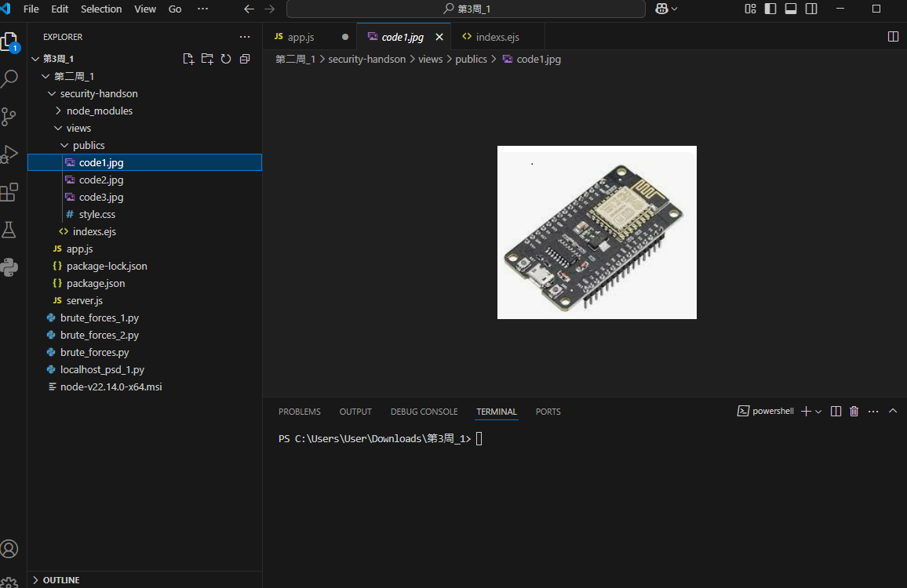
Task: Open the Source Control view
Action: pos(9,117)
